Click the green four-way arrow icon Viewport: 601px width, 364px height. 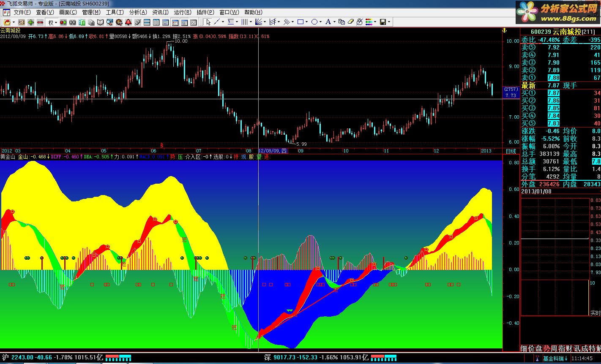coord(31,22)
